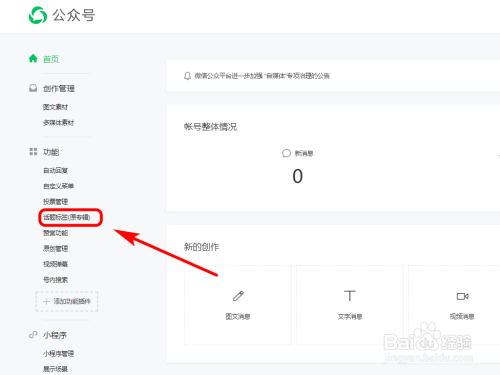Click the 新的创作 heading
This screenshot has width=500, height=375.
click(x=202, y=247)
